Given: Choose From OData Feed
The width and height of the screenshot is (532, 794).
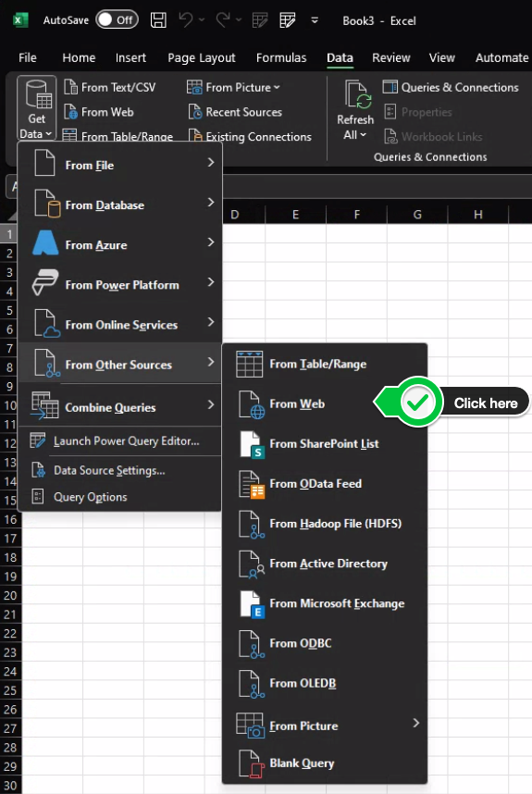Looking at the screenshot, I should click(325, 484).
